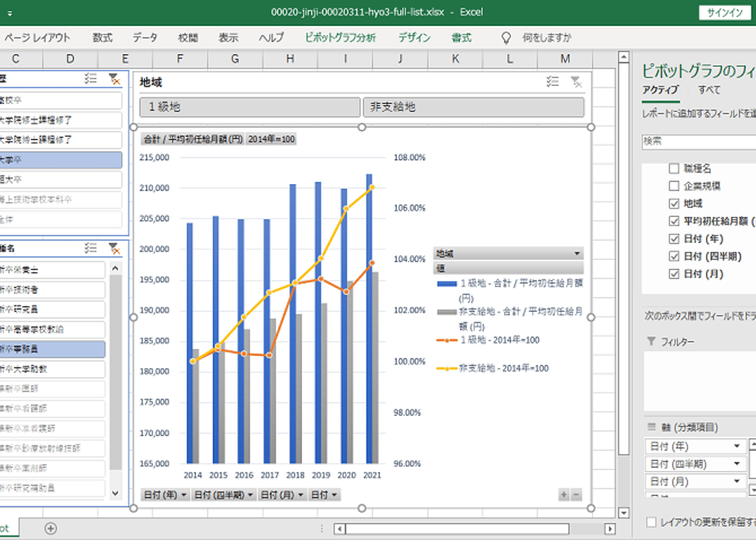Expand entire chart field with plus button

(564, 494)
